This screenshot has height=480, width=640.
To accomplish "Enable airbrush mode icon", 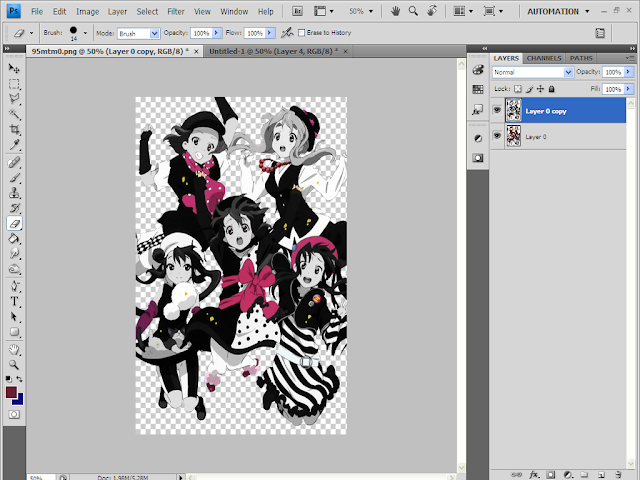I will [x=287, y=33].
